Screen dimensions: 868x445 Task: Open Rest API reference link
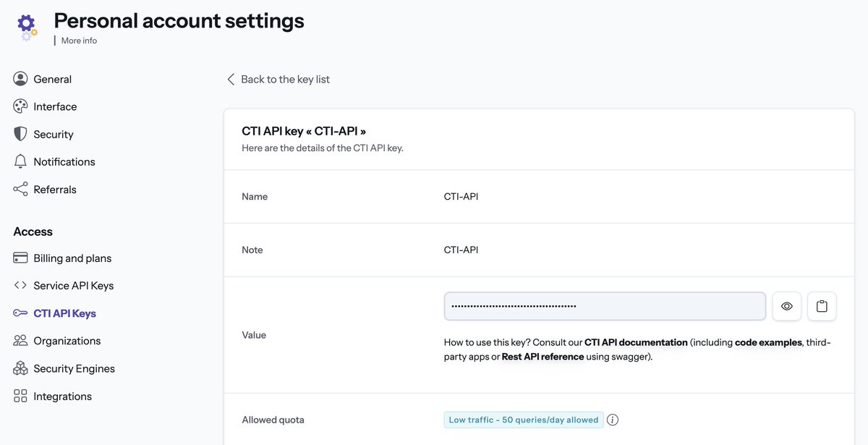542,357
